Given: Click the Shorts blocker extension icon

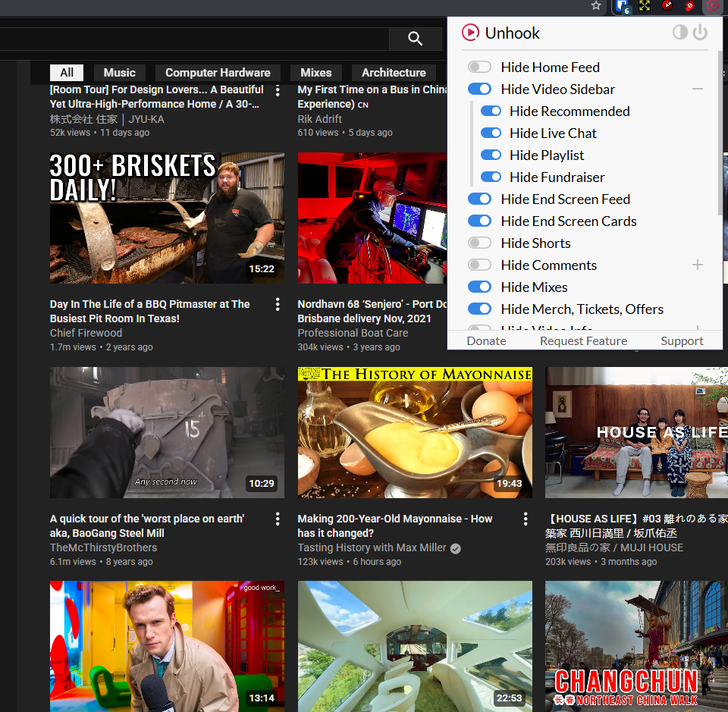Looking at the screenshot, I should pos(689,5).
